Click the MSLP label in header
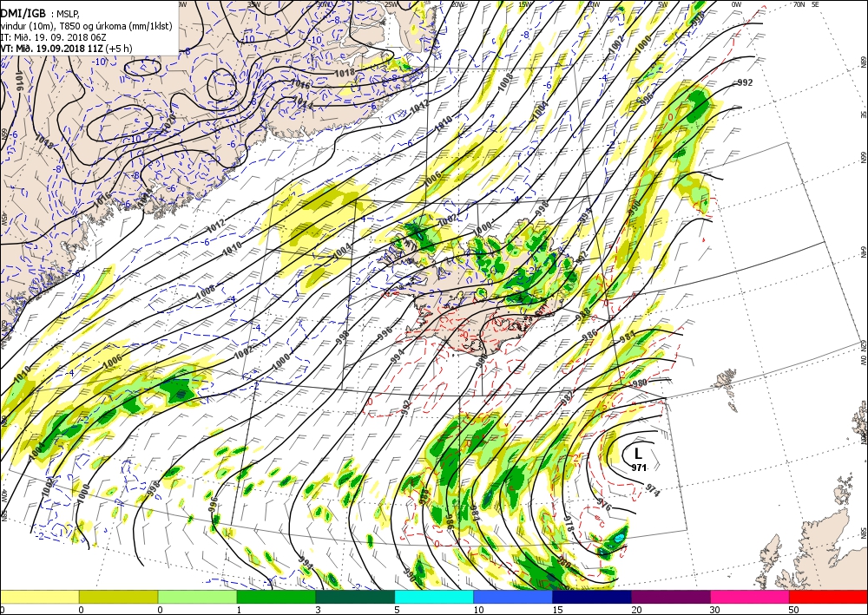 pos(69,15)
